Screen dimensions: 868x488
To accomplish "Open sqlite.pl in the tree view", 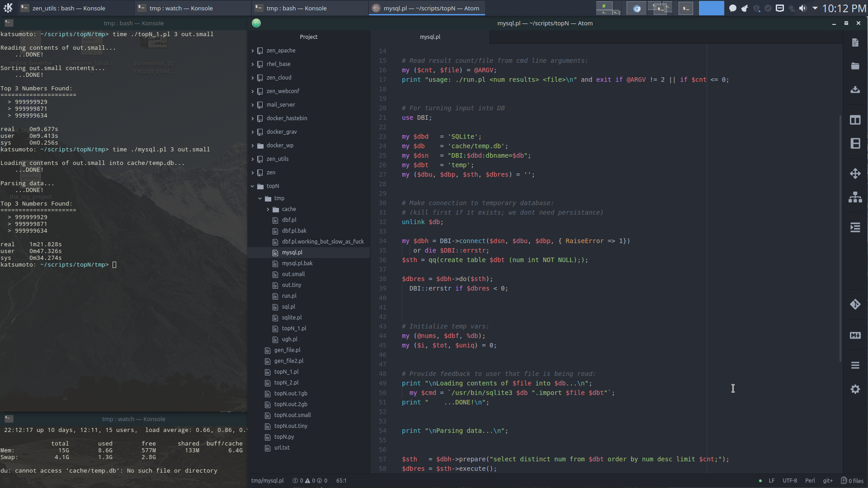I will [x=292, y=318].
